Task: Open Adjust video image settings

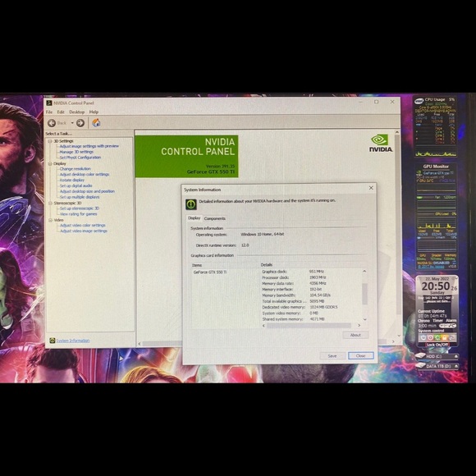Action: coord(84,231)
